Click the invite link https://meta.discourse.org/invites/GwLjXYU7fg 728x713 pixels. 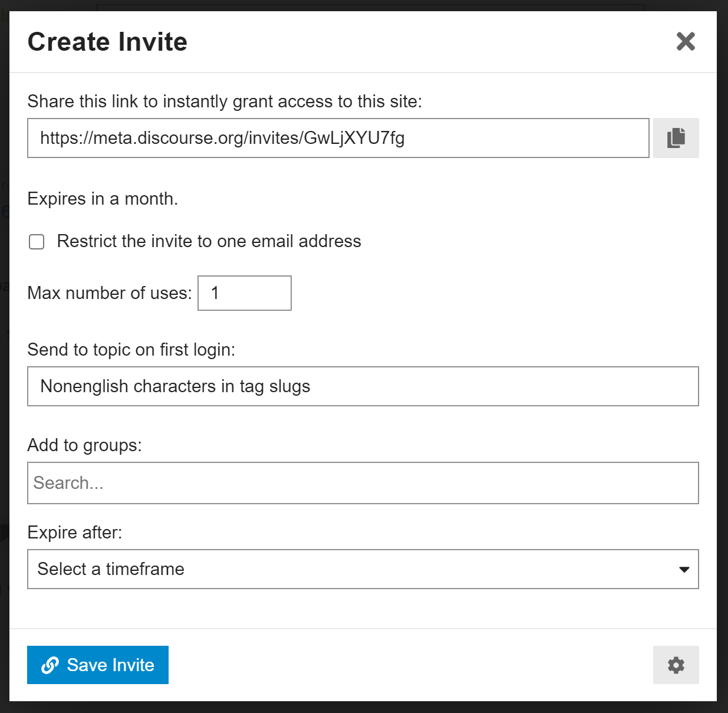338,137
